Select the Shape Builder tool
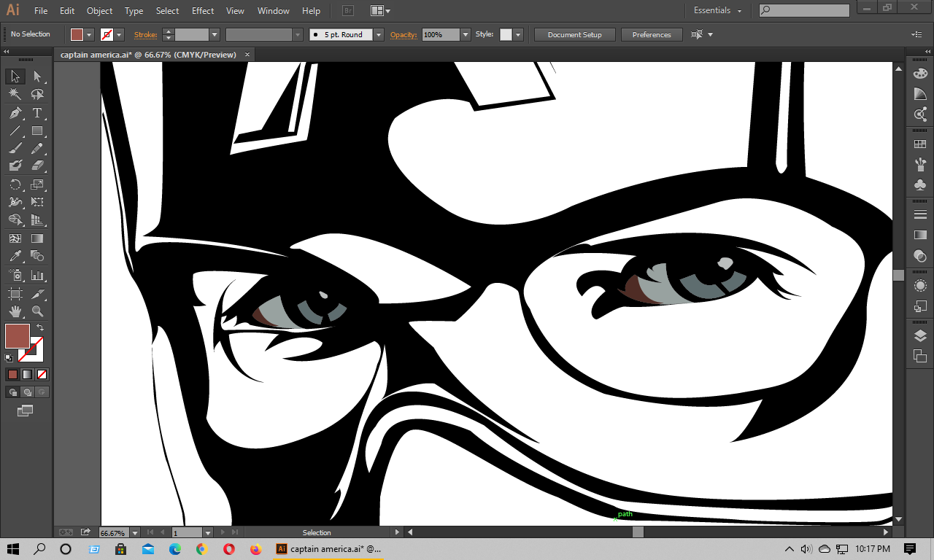Image resolution: width=934 pixels, height=560 pixels. [15, 219]
